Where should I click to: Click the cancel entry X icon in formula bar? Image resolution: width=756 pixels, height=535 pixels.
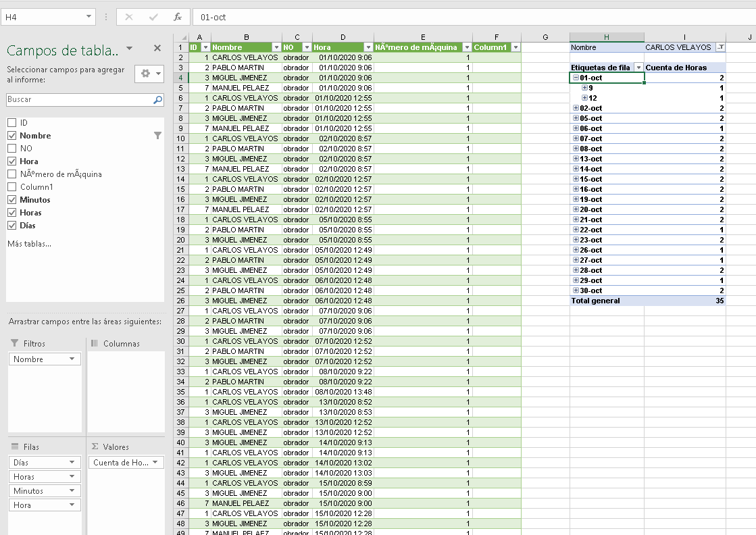click(x=129, y=17)
